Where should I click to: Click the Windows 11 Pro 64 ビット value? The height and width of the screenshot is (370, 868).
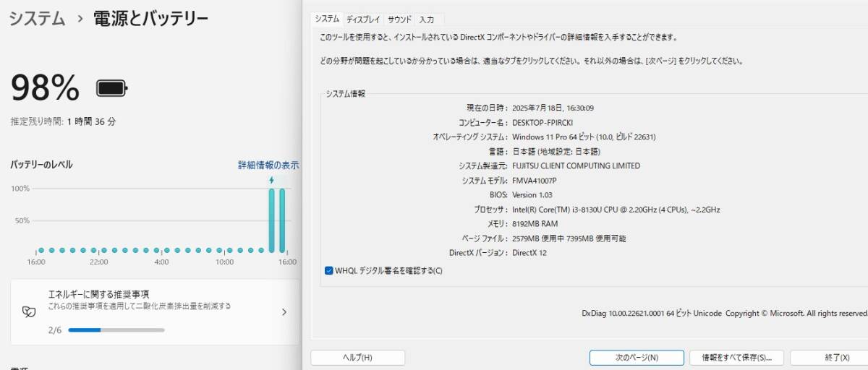[584, 137]
